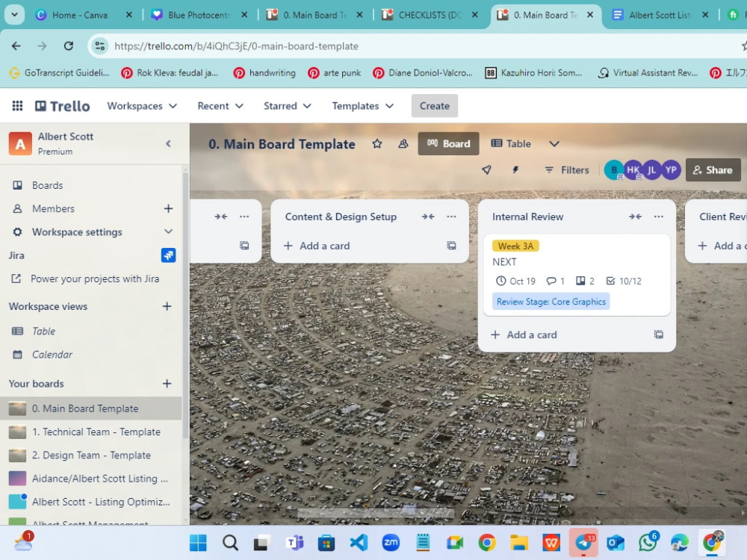This screenshot has height=560, width=747.
Task: Expand the additional board views chevron
Action: pos(554,144)
